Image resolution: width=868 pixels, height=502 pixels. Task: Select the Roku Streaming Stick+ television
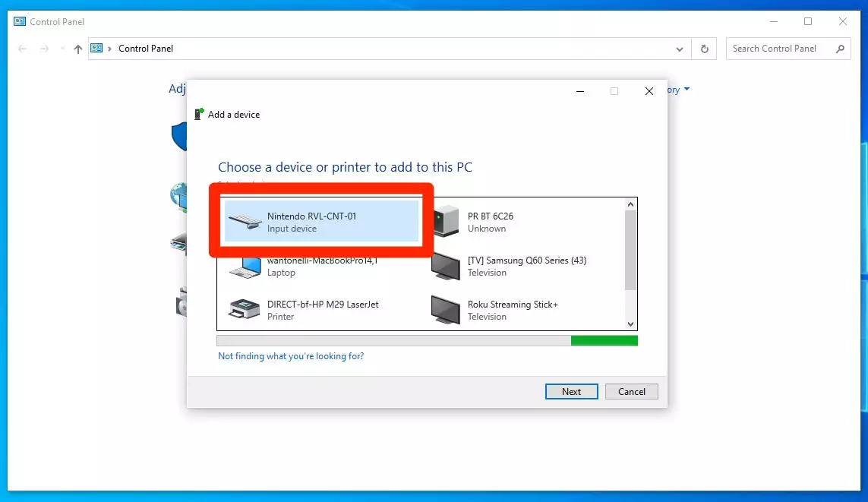coord(512,310)
